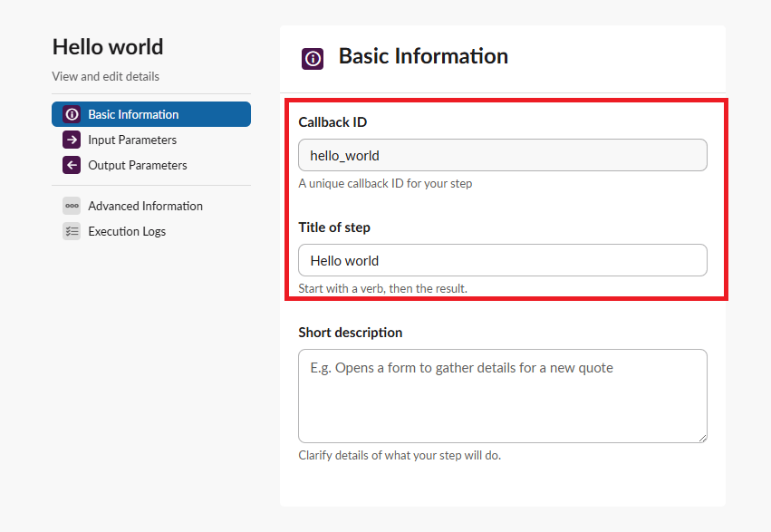Click the "Short description" field label
Image resolution: width=771 pixels, height=532 pixels.
pos(350,333)
